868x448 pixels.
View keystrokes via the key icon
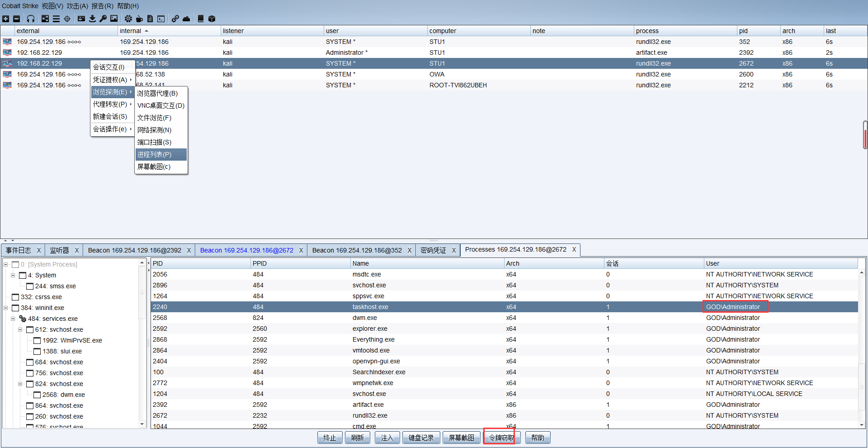(103, 19)
